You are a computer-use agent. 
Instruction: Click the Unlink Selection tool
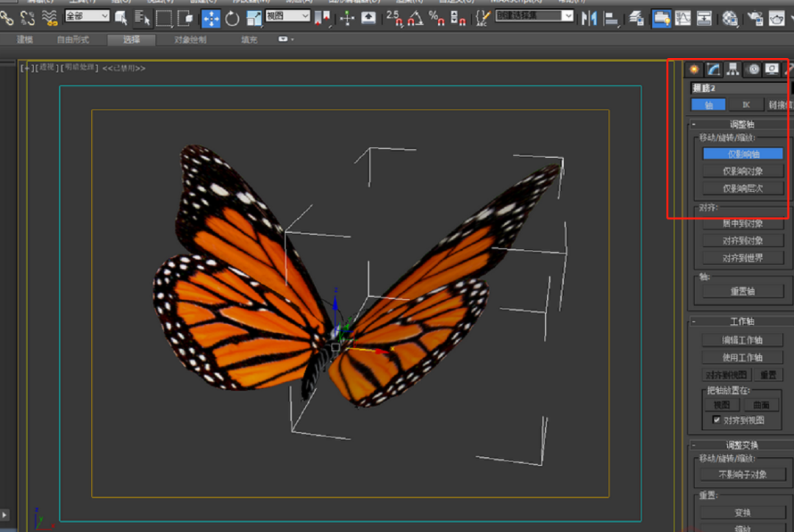pyautogui.click(x=27, y=18)
